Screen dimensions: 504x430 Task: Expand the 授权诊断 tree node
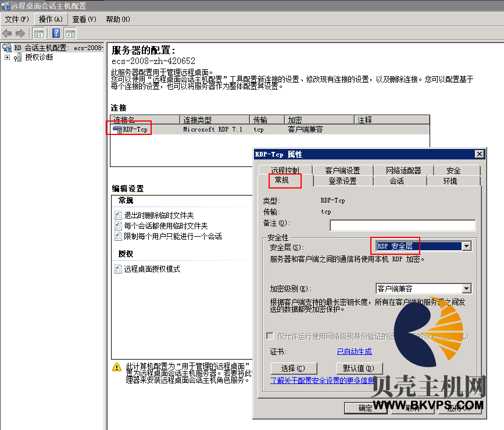pos(7,58)
